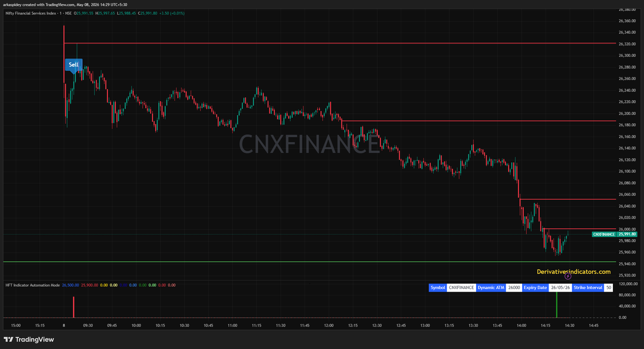The height and width of the screenshot is (349, 644).
Task: Click the blue Expiry Date header cell
Action: click(535, 287)
